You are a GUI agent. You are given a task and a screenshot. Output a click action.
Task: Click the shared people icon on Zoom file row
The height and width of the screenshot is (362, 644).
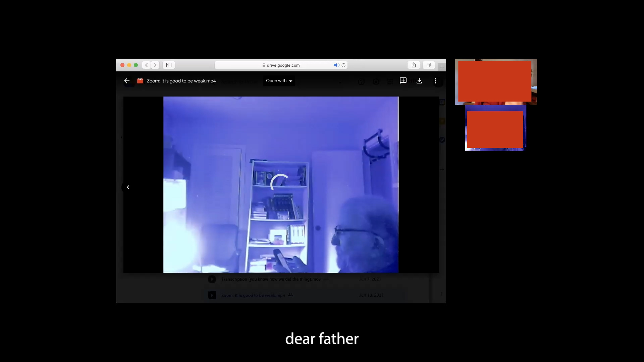[290, 295]
